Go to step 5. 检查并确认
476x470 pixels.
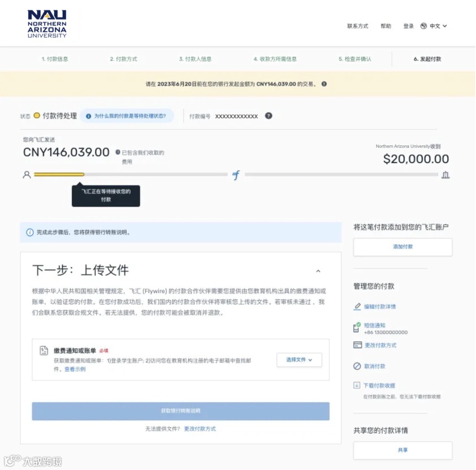[355, 59]
